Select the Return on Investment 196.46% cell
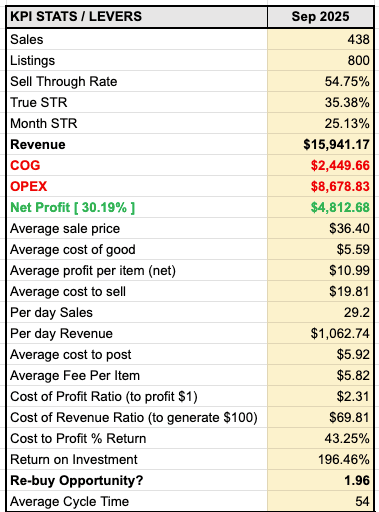Image resolution: width=379 pixels, height=512 pixels. (320, 459)
